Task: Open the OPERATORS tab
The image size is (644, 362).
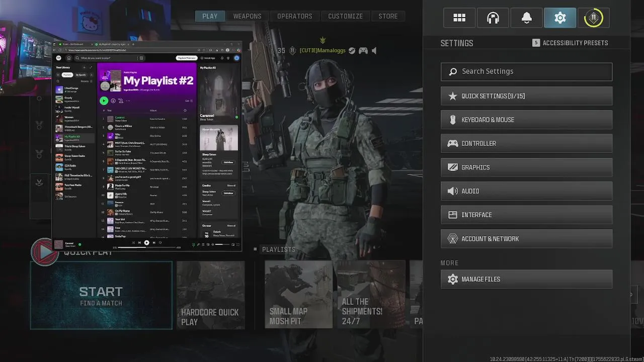Action: 295,16
